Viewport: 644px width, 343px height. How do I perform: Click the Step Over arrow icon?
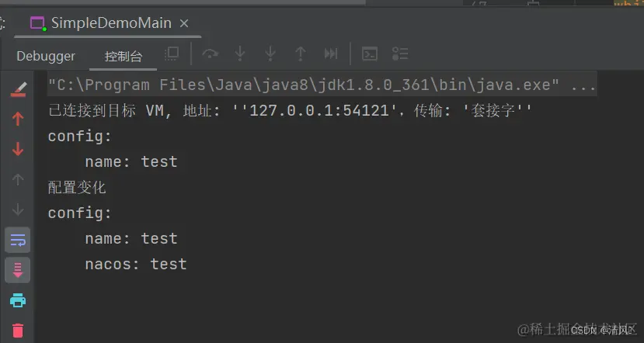tap(210, 54)
